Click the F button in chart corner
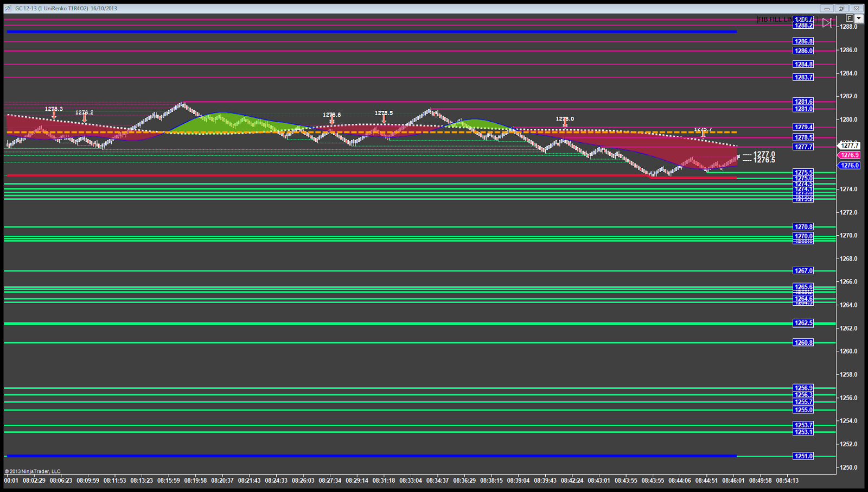The image size is (868, 492). click(x=850, y=18)
